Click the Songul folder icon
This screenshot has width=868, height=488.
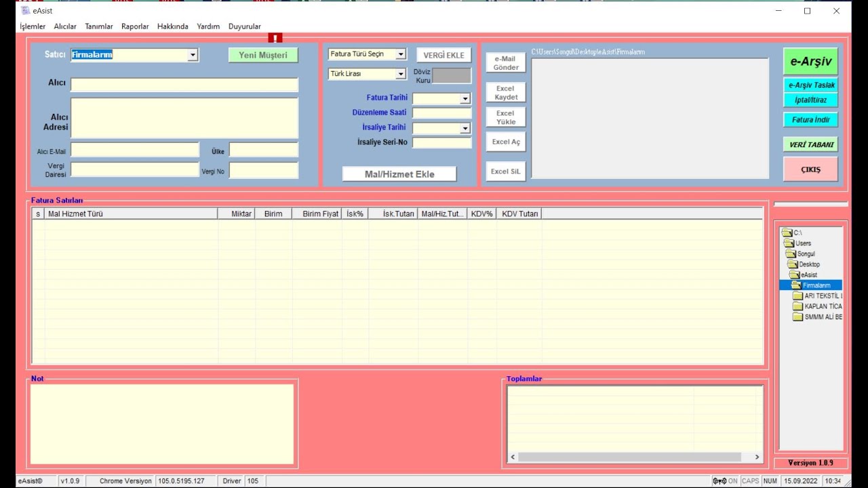(x=791, y=253)
